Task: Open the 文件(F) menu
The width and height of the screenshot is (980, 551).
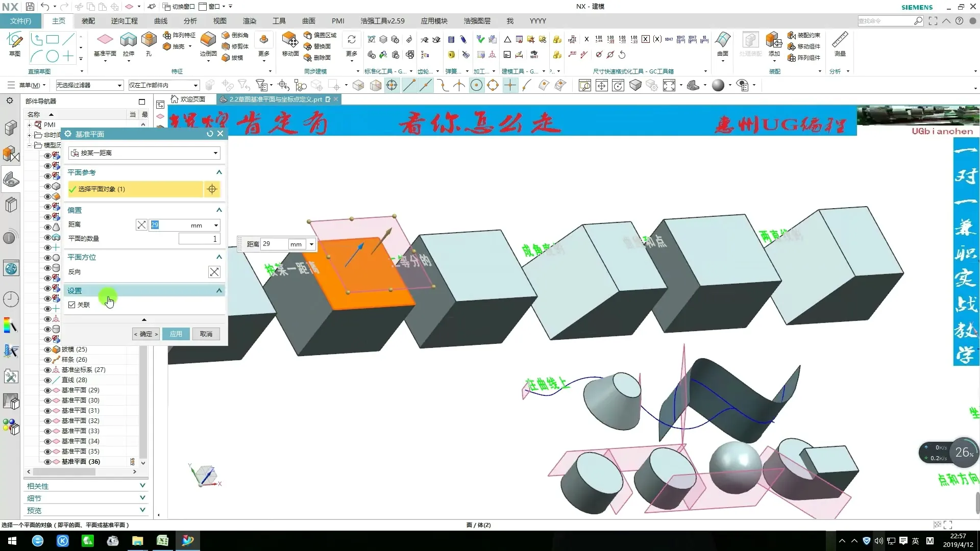Action: point(20,21)
